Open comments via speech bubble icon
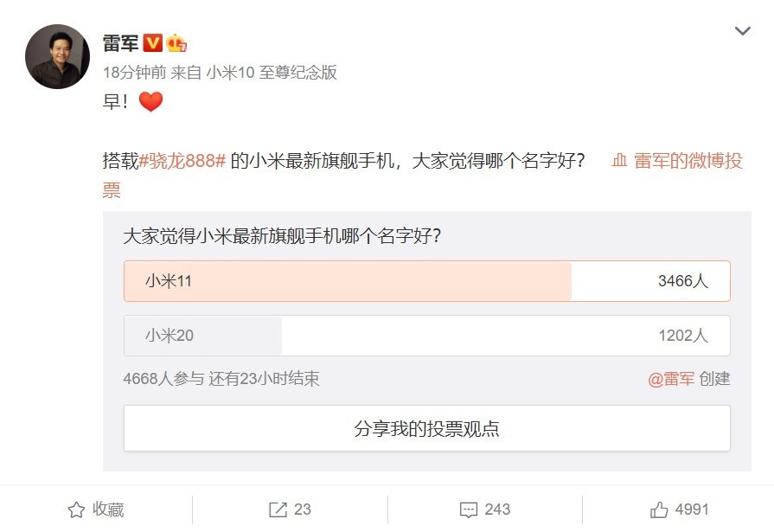 (470, 510)
